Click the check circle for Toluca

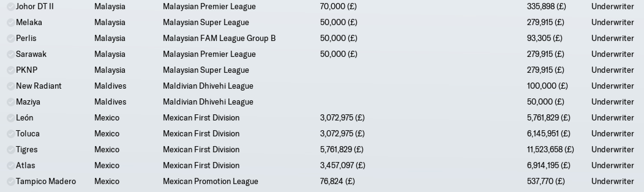11,134
